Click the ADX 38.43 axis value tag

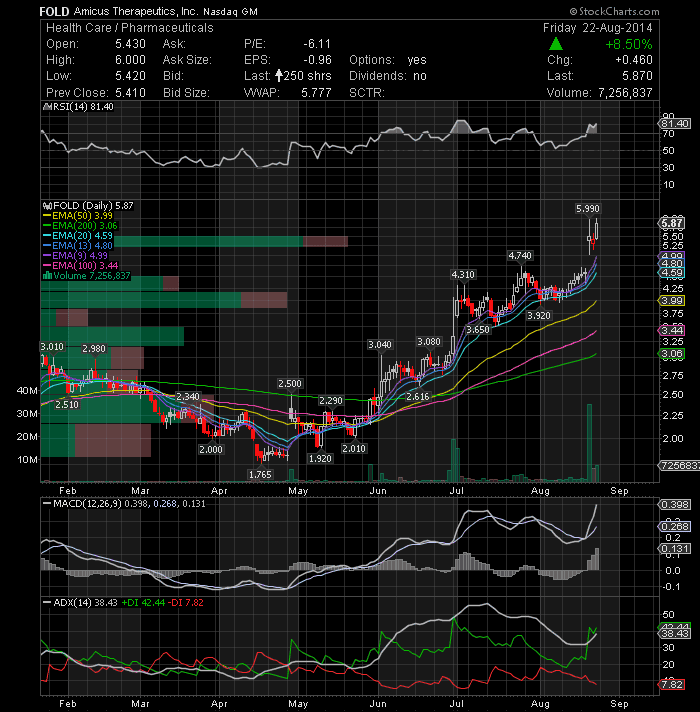click(x=675, y=633)
